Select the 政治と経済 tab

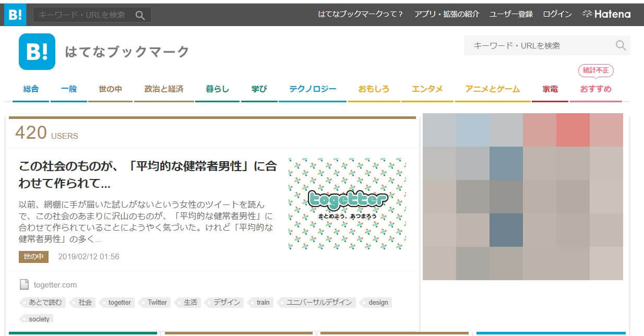point(164,89)
